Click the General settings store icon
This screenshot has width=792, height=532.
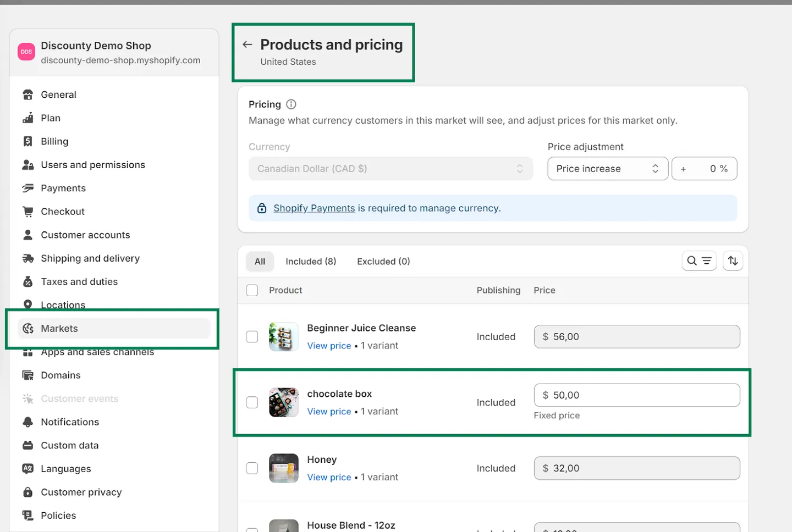point(28,95)
